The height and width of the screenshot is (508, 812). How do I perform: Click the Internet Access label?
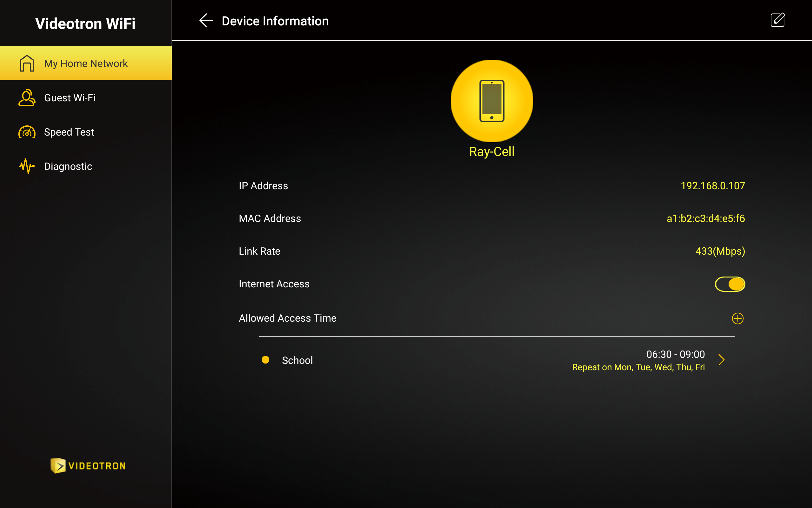(274, 284)
